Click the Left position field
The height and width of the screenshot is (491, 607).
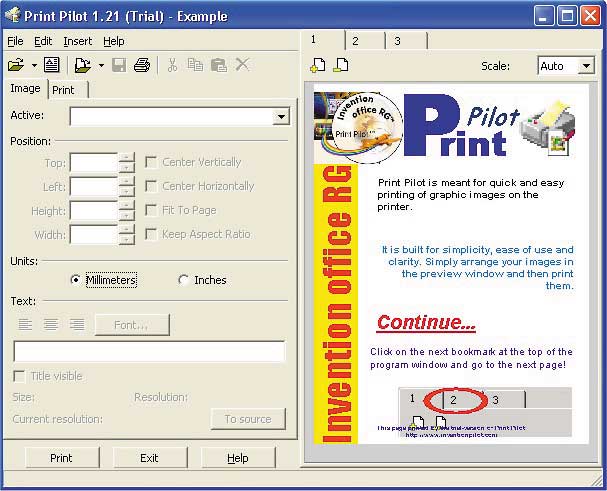point(94,187)
